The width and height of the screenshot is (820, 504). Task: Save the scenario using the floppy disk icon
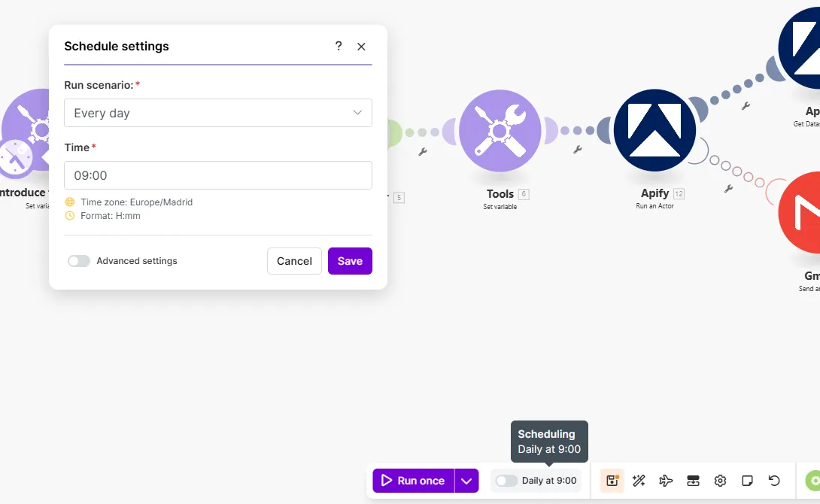(x=612, y=480)
